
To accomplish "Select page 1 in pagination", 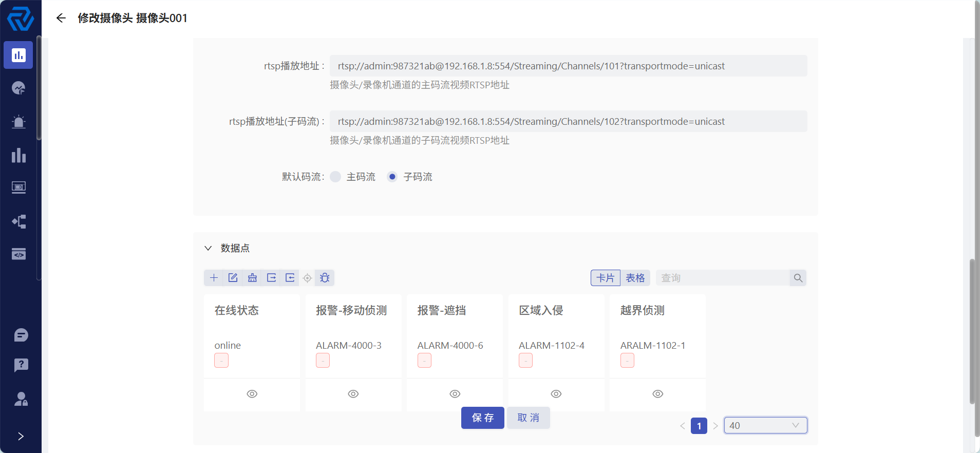I will click(699, 426).
